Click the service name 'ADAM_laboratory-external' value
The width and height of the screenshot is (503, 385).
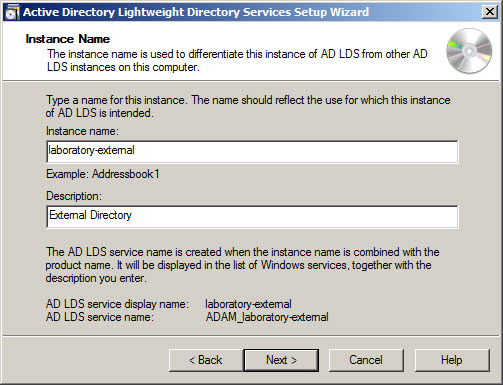point(267,317)
